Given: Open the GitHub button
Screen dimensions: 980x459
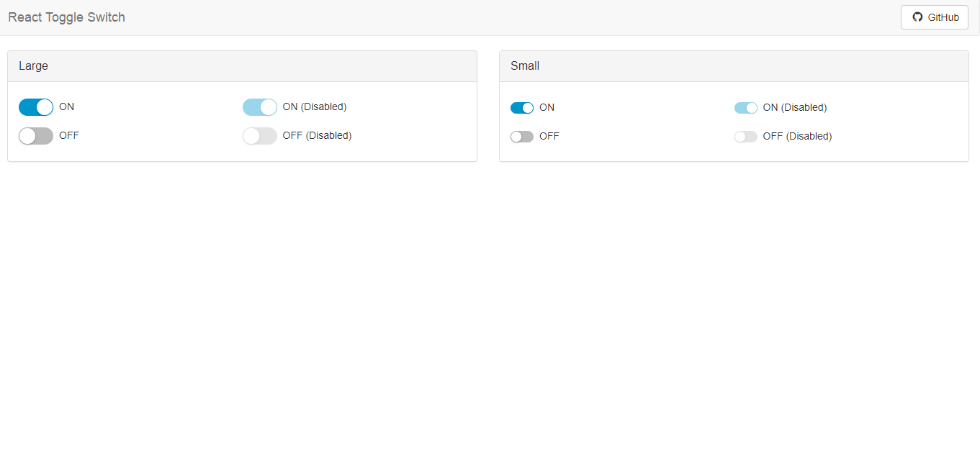Looking at the screenshot, I should click(x=934, y=17).
